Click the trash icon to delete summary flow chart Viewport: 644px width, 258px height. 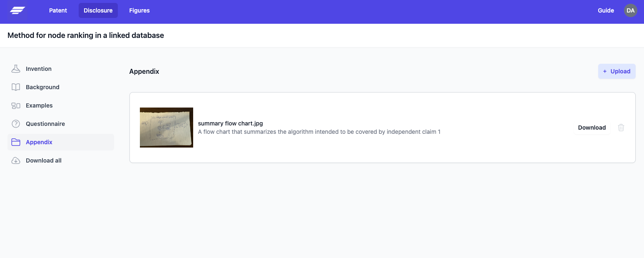pos(621,127)
